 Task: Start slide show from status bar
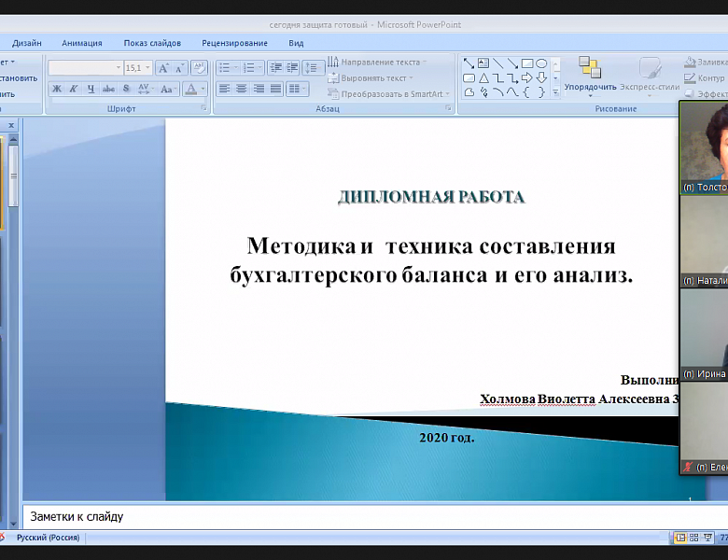[707, 538]
